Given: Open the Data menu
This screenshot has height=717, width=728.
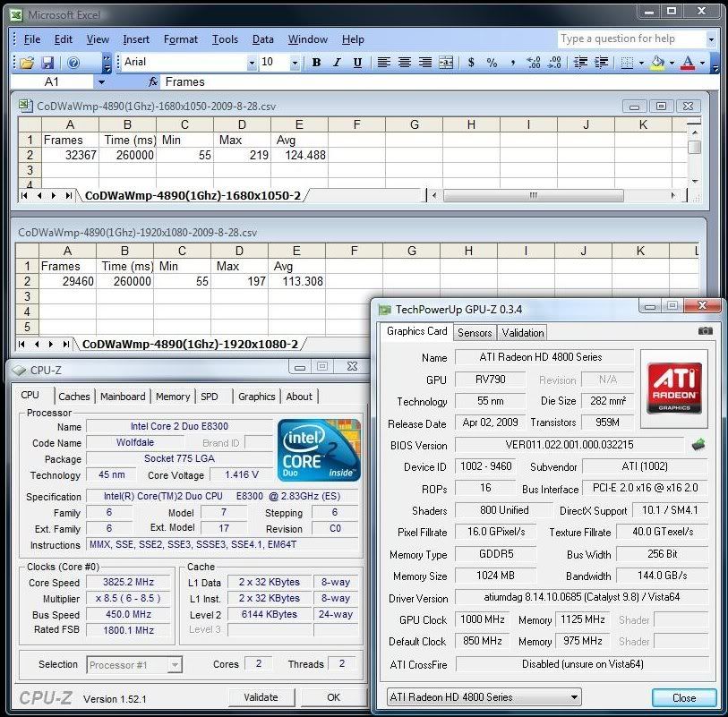Looking at the screenshot, I should [262, 39].
